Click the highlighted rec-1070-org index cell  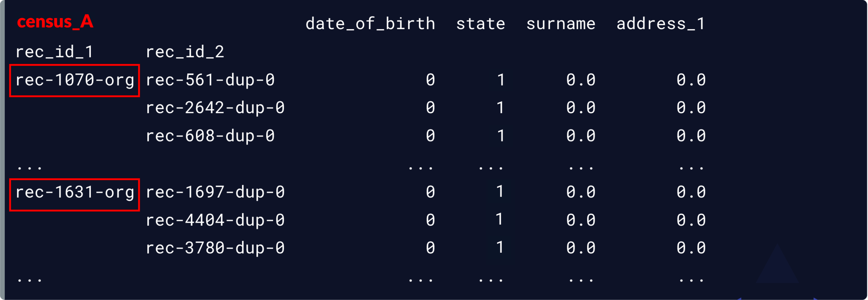click(75, 80)
